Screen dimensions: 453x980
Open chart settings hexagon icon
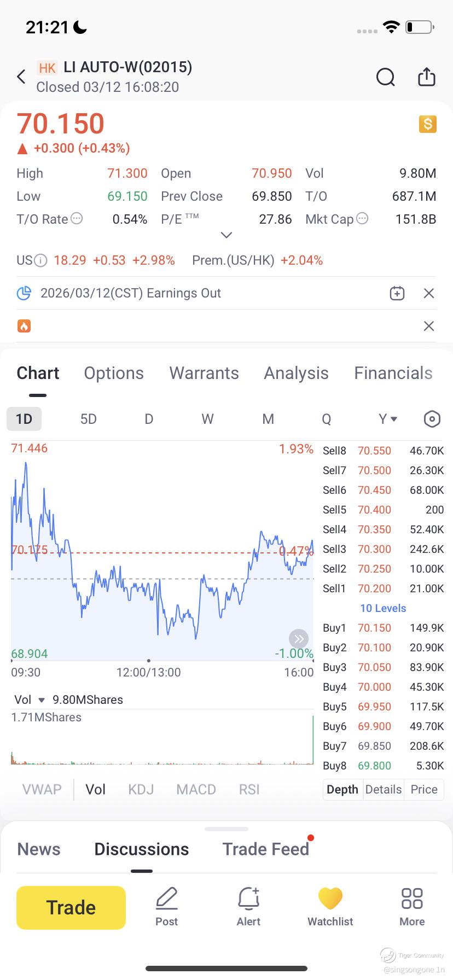click(x=432, y=419)
